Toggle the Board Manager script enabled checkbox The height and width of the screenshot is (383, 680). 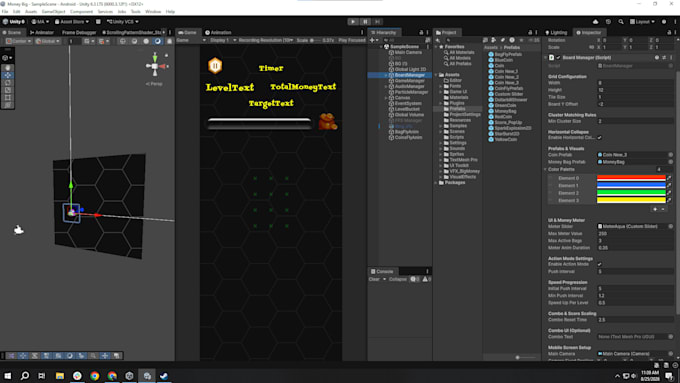point(558,58)
